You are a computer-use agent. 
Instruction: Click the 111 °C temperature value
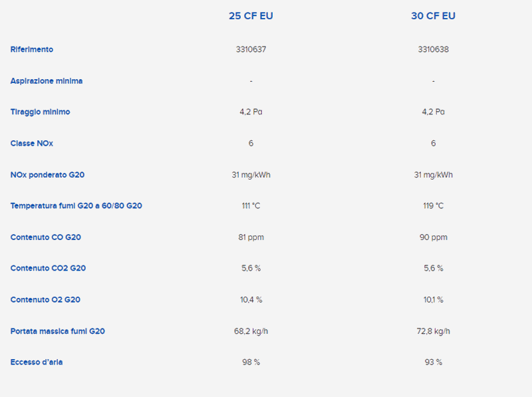(251, 206)
